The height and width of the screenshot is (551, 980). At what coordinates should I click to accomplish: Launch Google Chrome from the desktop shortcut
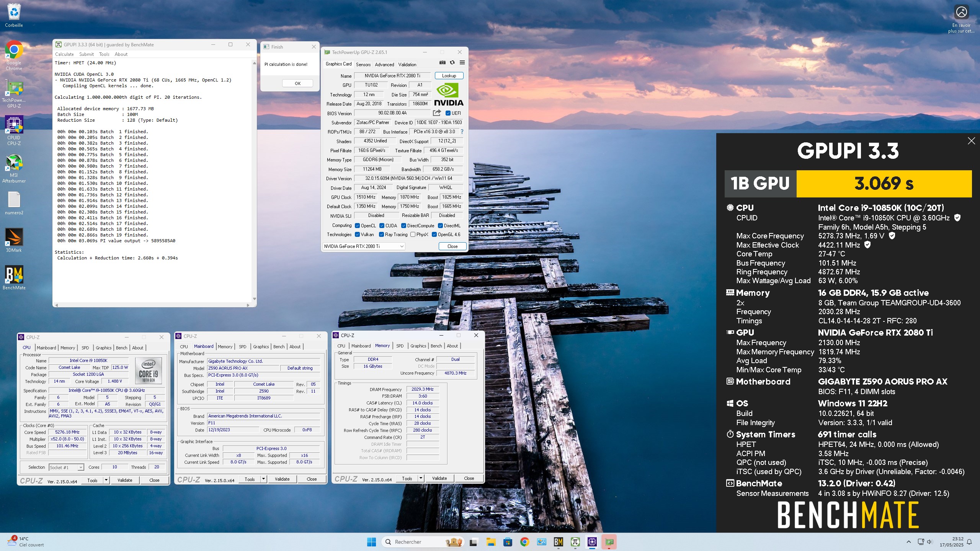point(14,55)
